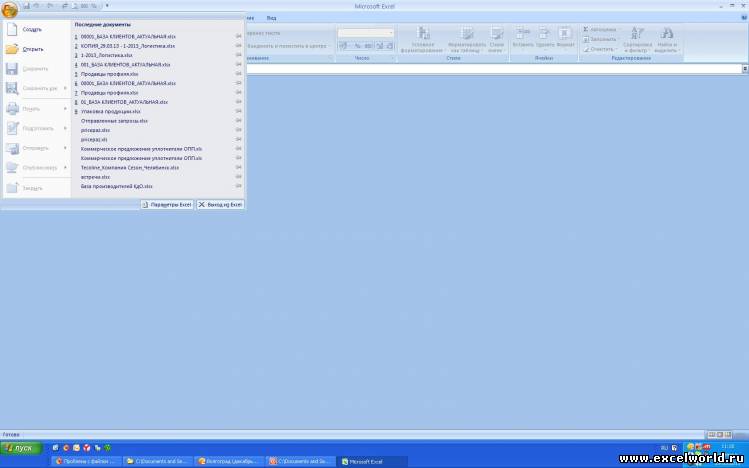The image size is (749, 468).
Task: Pin 001_БАЗА КЛИЕНТОВ_АКТУАЛЬНАЯ.xlsx to the list
Action: coord(238,64)
